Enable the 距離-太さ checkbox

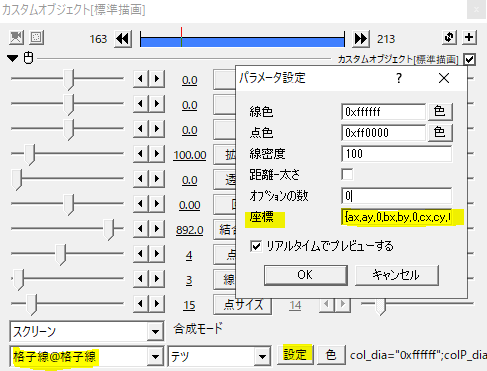pyautogui.click(x=347, y=174)
